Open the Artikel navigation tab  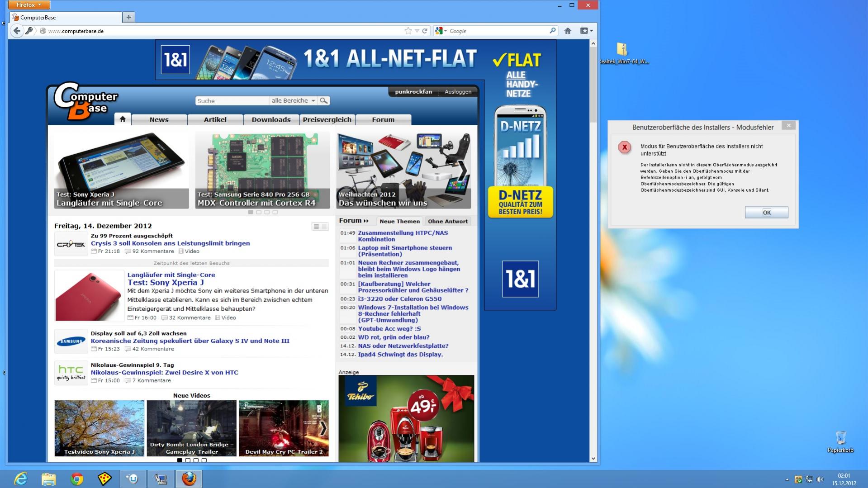click(x=215, y=119)
